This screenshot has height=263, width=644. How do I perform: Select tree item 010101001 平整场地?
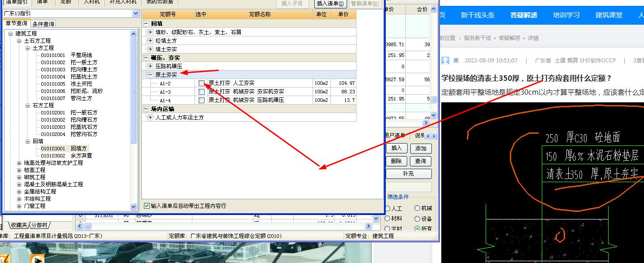pos(66,55)
